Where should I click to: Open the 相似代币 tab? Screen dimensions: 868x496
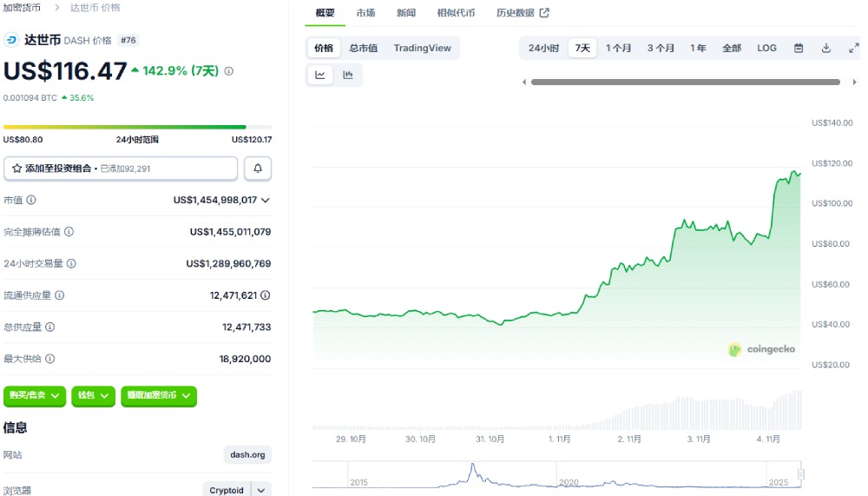pos(456,13)
